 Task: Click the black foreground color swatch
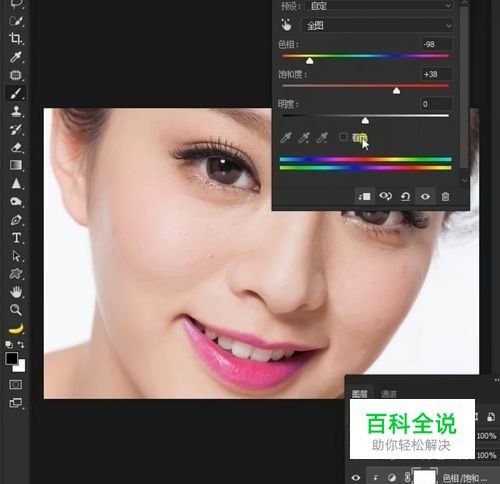tap(11, 358)
